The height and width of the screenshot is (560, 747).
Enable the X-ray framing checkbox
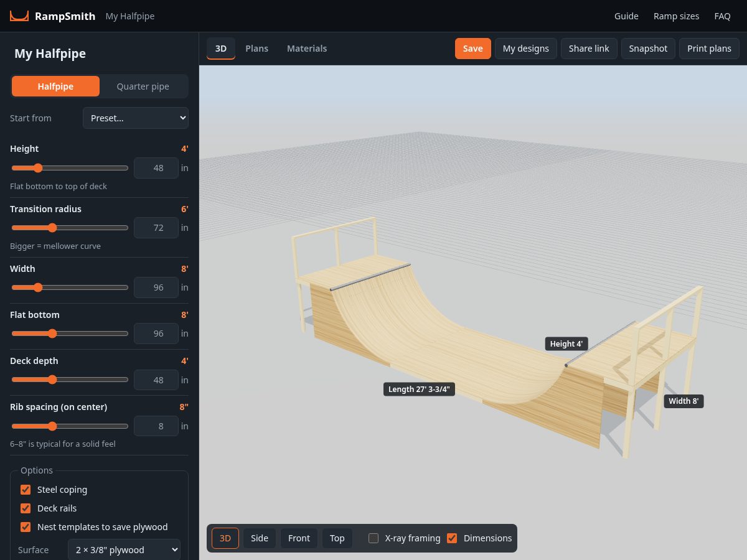coord(374,538)
